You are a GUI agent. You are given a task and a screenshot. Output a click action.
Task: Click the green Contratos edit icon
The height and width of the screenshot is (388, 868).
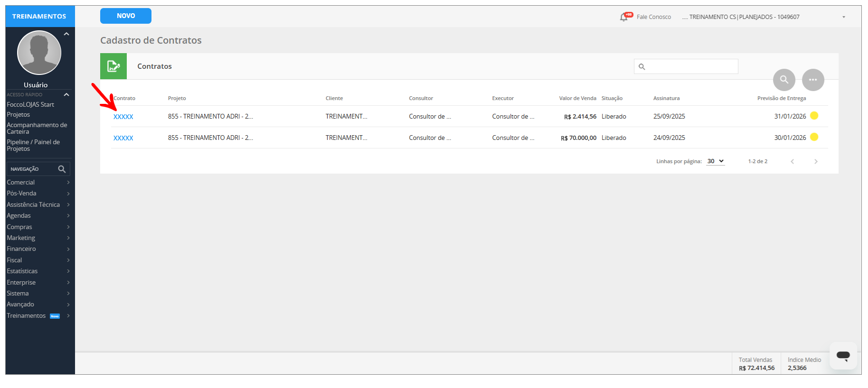tap(113, 66)
